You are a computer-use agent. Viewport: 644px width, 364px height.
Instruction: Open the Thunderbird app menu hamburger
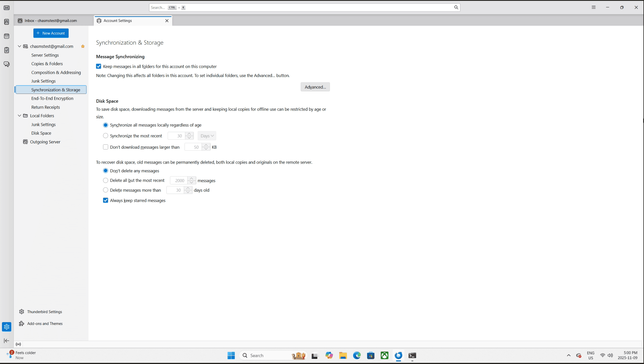[x=593, y=8]
